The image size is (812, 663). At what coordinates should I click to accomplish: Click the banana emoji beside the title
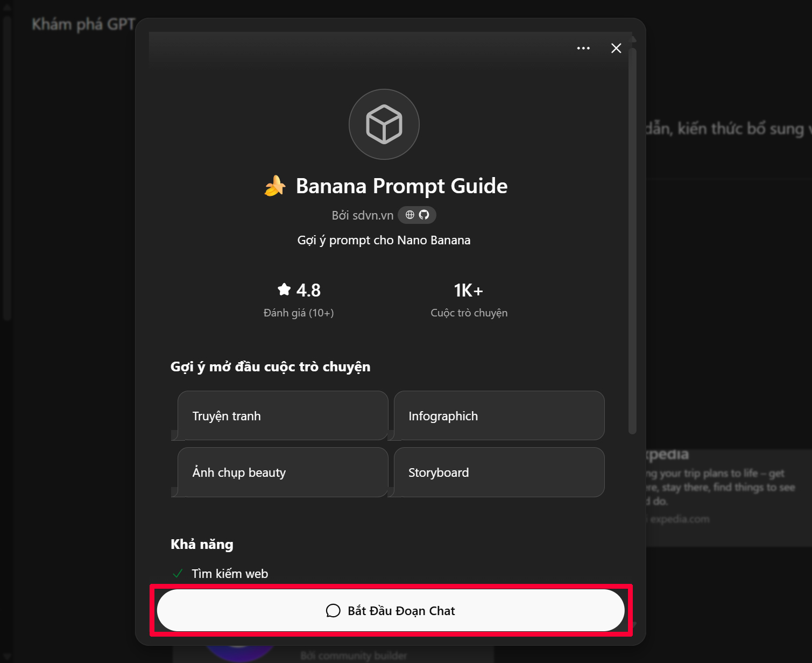click(x=275, y=186)
